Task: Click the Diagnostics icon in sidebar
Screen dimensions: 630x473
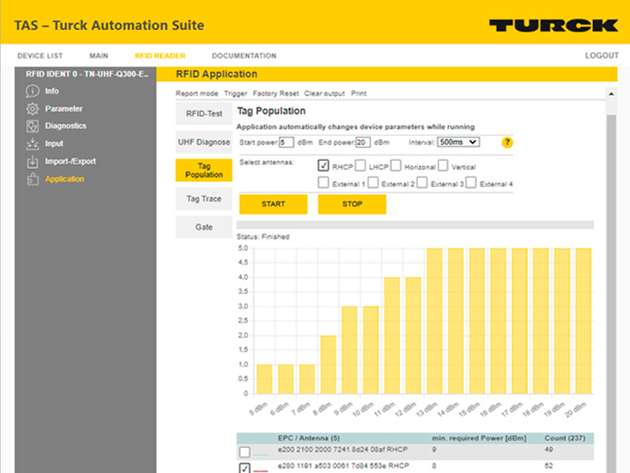Action: [x=33, y=126]
